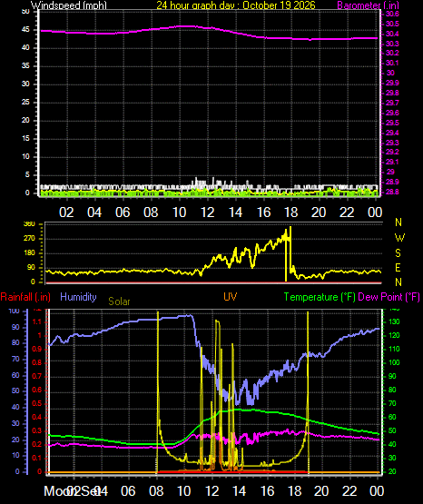Click the "Windspeed (mph)" axis title
The height and width of the screenshot is (504, 423).
69,5
